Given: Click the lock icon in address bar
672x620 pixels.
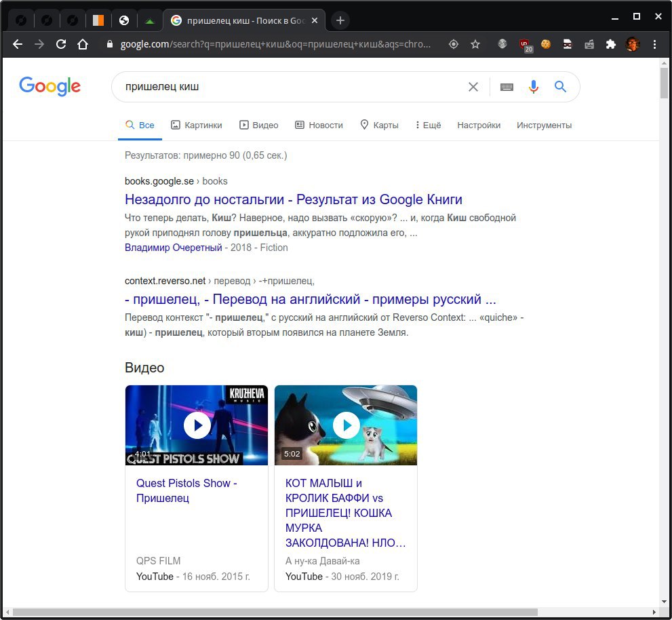Looking at the screenshot, I should pyautogui.click(x=110, y=44).
